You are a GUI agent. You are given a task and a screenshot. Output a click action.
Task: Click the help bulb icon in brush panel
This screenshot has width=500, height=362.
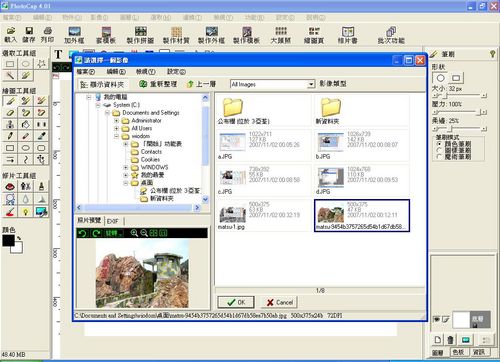[x=492, y=54]
